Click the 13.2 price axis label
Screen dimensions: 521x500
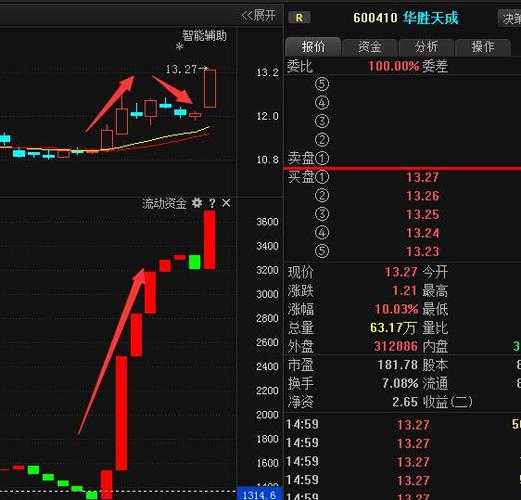pyautogui.click(x=267, y=72)
